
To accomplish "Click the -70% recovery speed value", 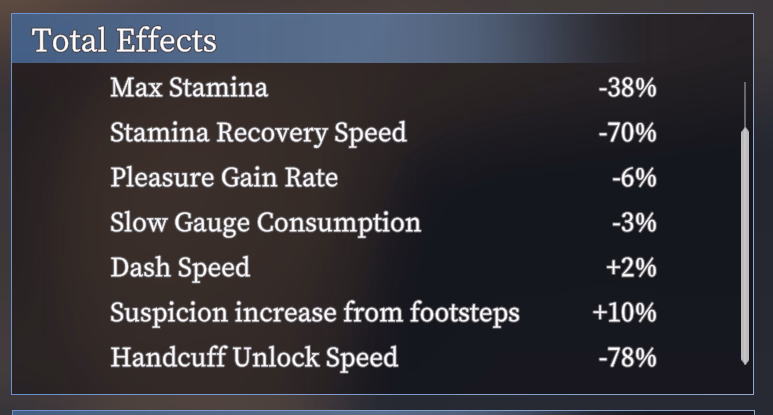I will coord(627,133).
